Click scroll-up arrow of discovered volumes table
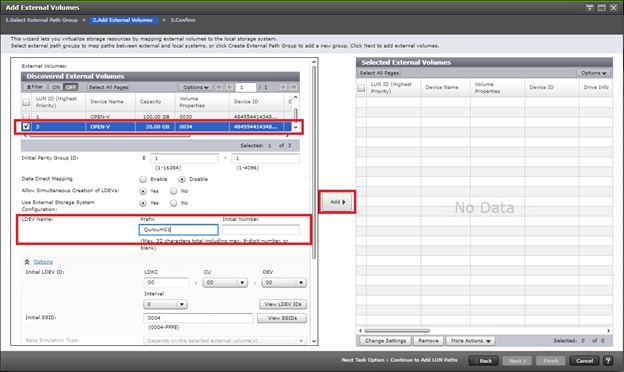 295,97
